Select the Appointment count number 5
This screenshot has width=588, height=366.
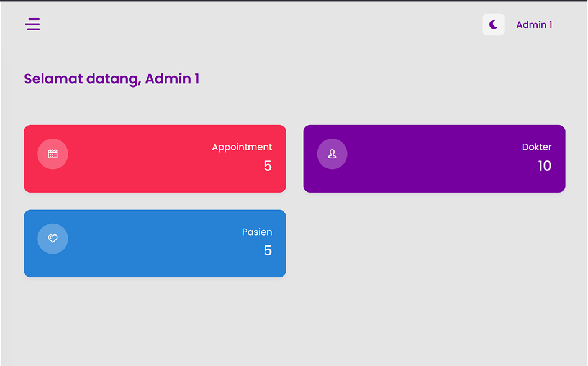pyautogui.click(x=268, y=166)
